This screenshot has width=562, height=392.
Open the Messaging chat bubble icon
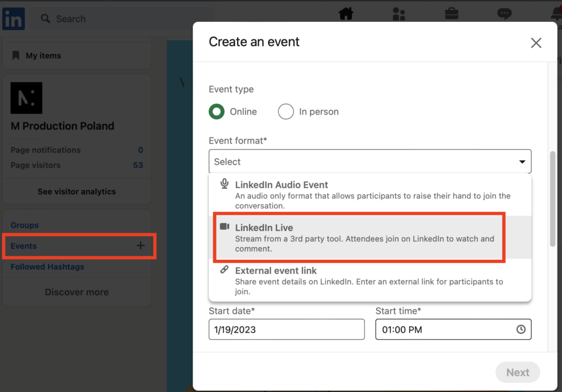tap(504, 14)
